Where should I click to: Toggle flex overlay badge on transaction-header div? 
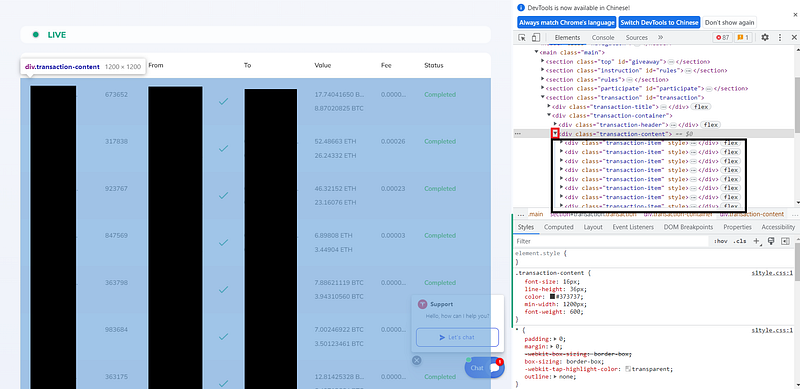tap(710, 125)
